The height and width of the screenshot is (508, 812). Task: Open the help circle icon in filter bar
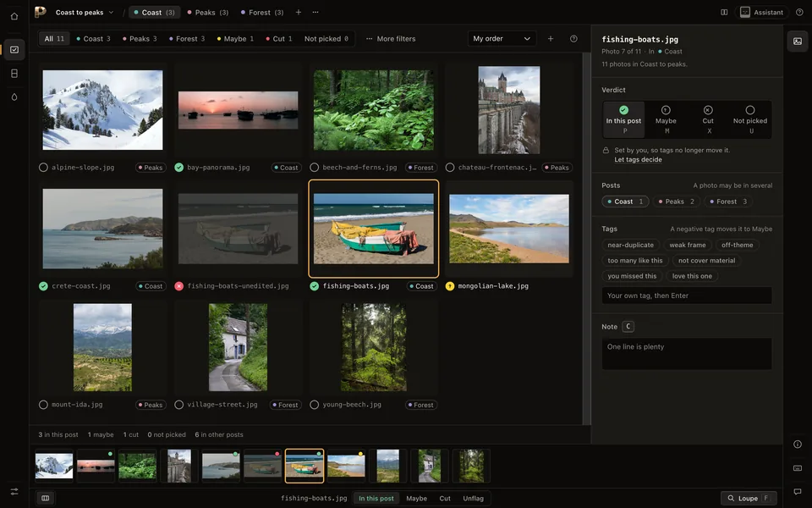pyautogui.click(x=573, y=39)
